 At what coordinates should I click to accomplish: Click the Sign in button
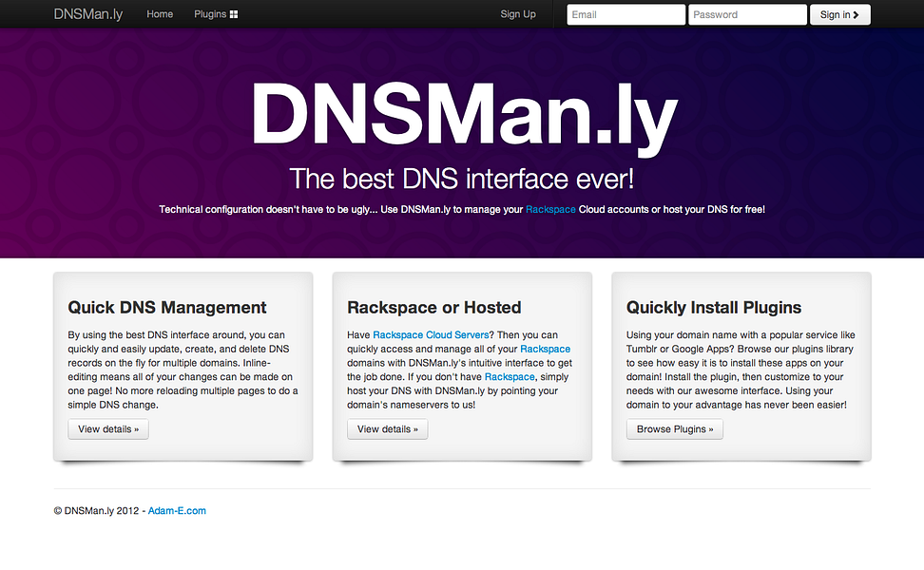coord(839,14)
